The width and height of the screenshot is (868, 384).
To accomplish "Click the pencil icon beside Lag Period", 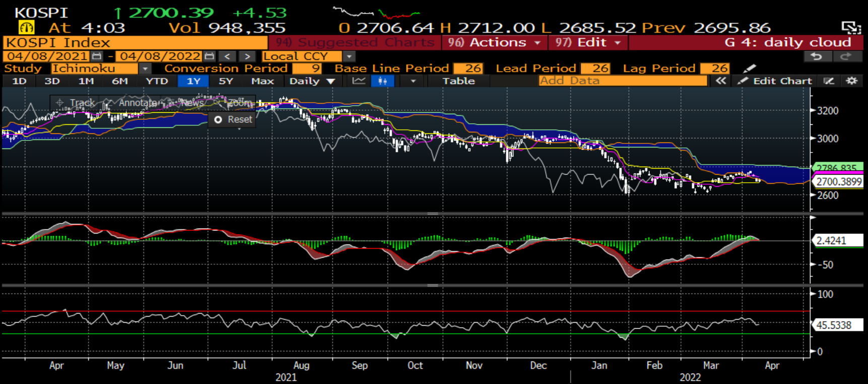I will [x=750, y=68].
